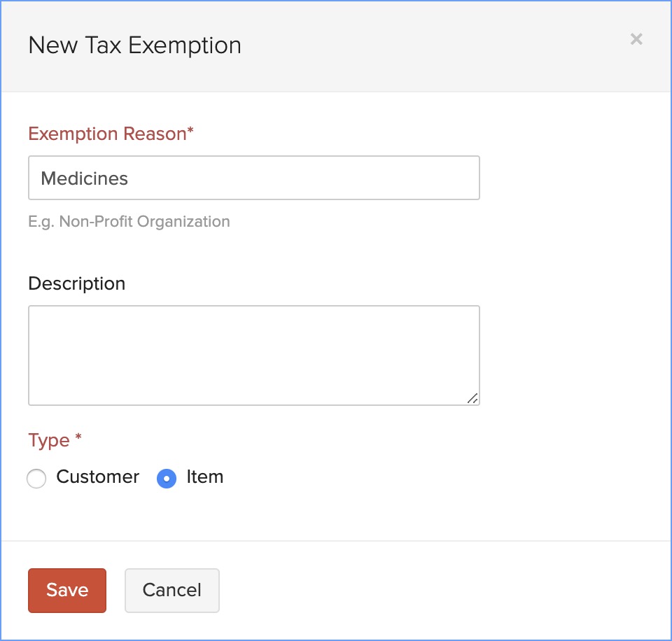Click the New Tax Exemption title

pos(134,45)
